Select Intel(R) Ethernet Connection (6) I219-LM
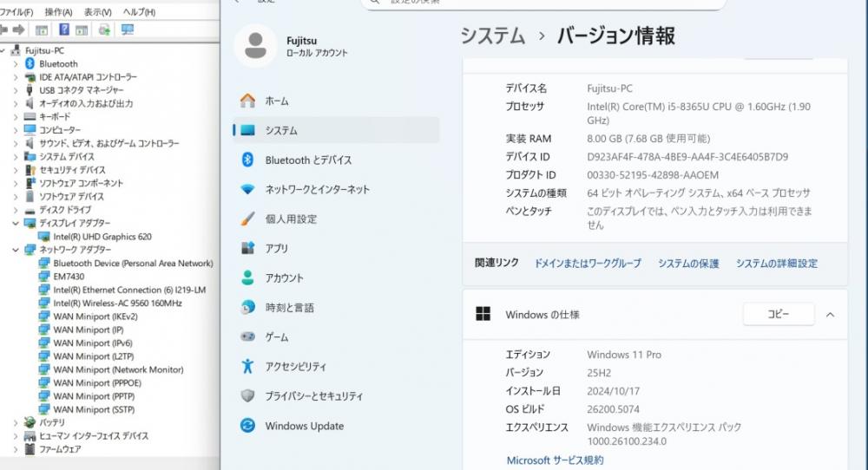 coord(129,290)
